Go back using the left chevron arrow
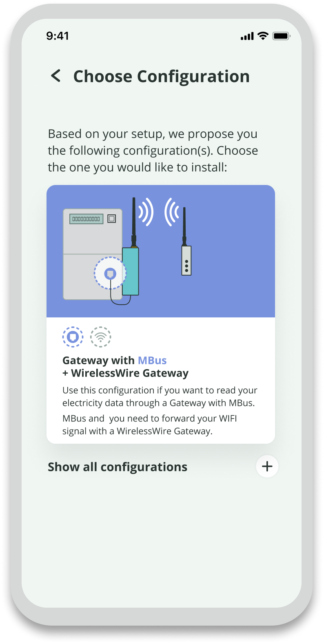 point(56,76)
